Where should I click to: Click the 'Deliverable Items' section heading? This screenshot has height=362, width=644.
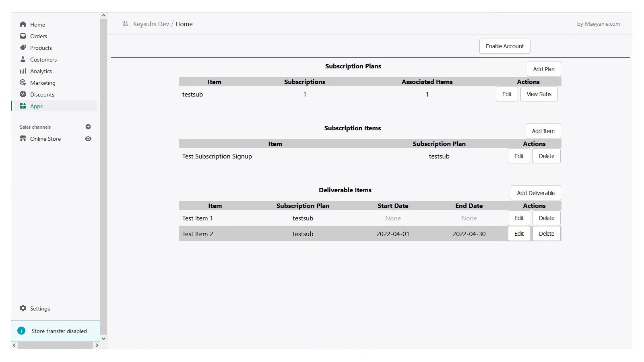click(345, 190)
